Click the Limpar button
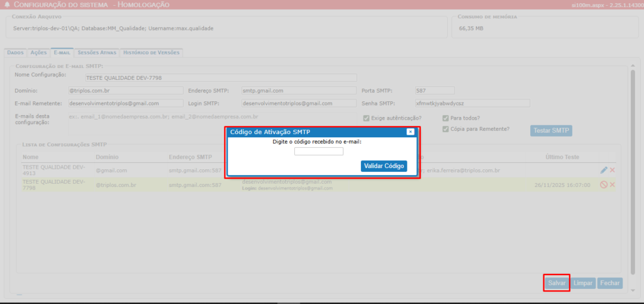 (x=584, y=284)
